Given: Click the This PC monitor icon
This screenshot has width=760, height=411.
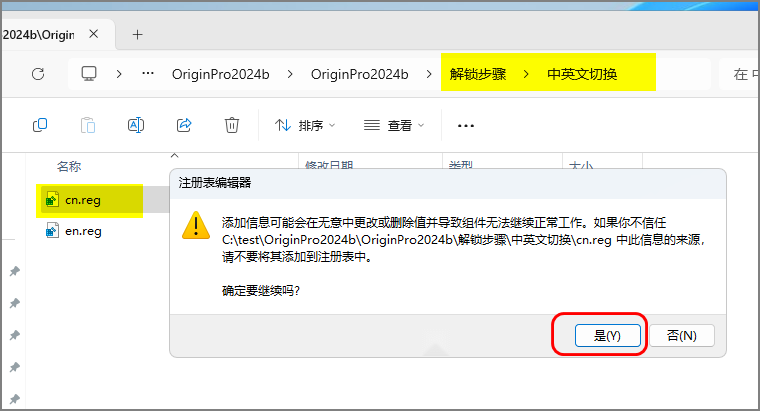Looking at the screenshot, I should click(89, 74).
